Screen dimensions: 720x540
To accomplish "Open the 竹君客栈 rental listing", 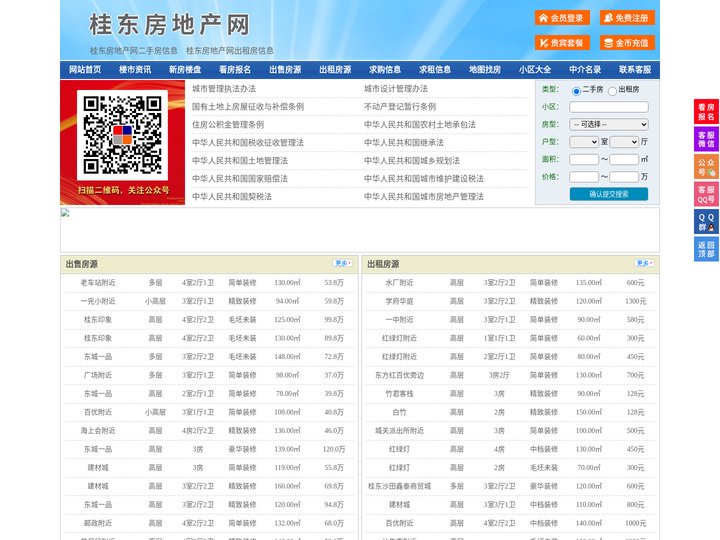I will click(399, 394).
